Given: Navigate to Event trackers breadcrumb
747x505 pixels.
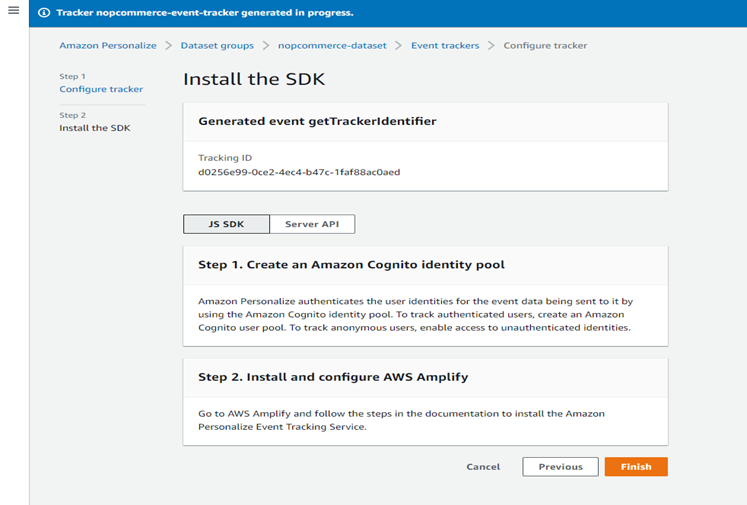Looking at the screenshot, I should point(445,46).
